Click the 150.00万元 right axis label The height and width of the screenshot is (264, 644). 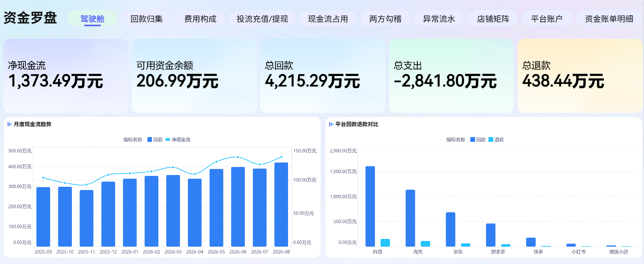click(305, 151)
